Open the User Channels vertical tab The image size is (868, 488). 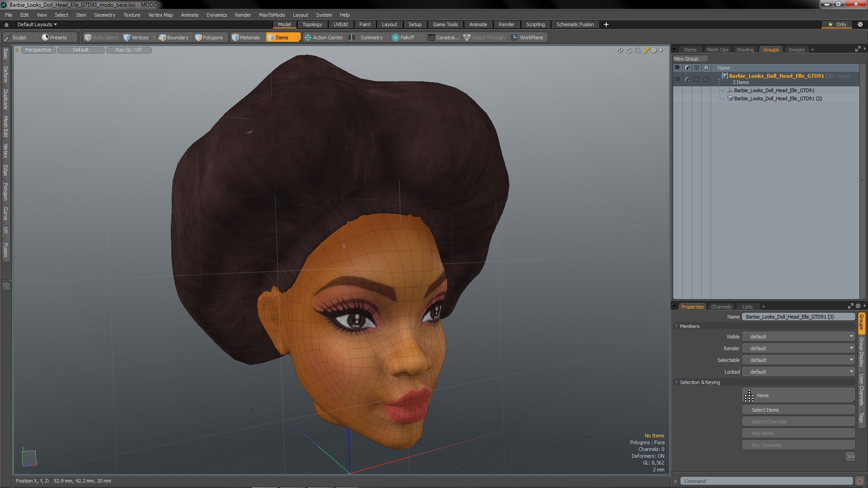(861, 390)
